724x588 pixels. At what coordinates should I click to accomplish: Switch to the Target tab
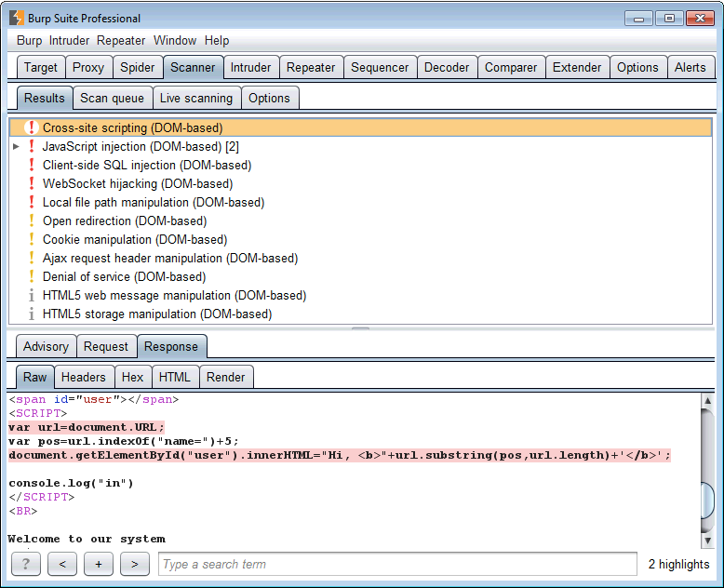(41, 67)
